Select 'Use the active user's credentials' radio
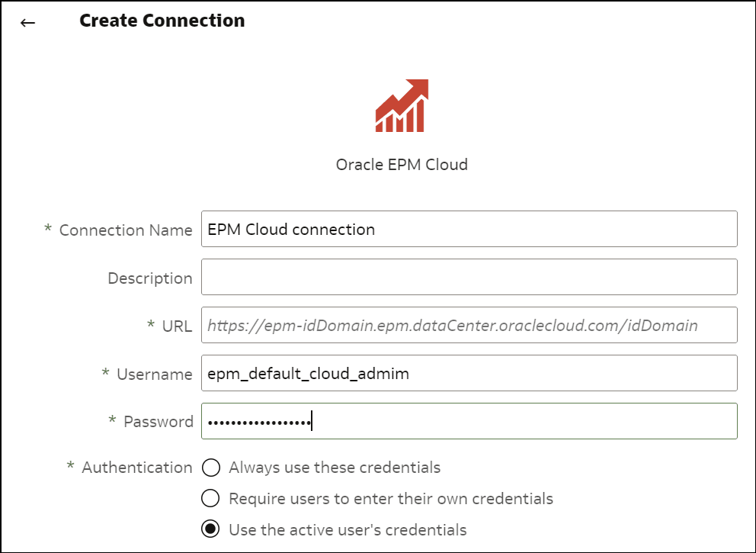756x553 pixels. click(x=210, y=529)
